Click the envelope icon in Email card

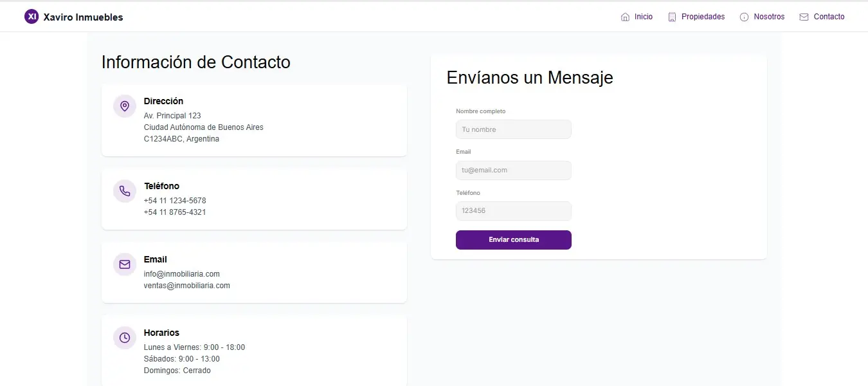(125, 264)
